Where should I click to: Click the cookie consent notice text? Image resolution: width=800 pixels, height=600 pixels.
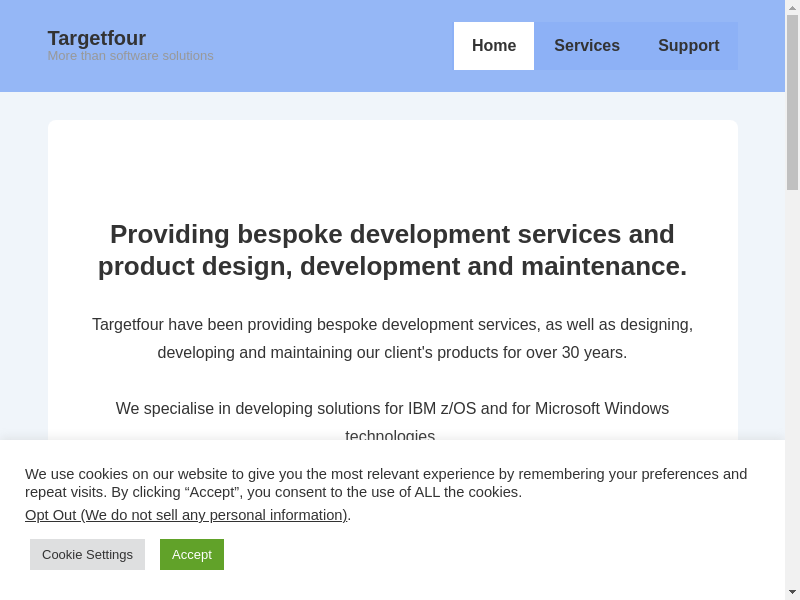click(386, 482)
